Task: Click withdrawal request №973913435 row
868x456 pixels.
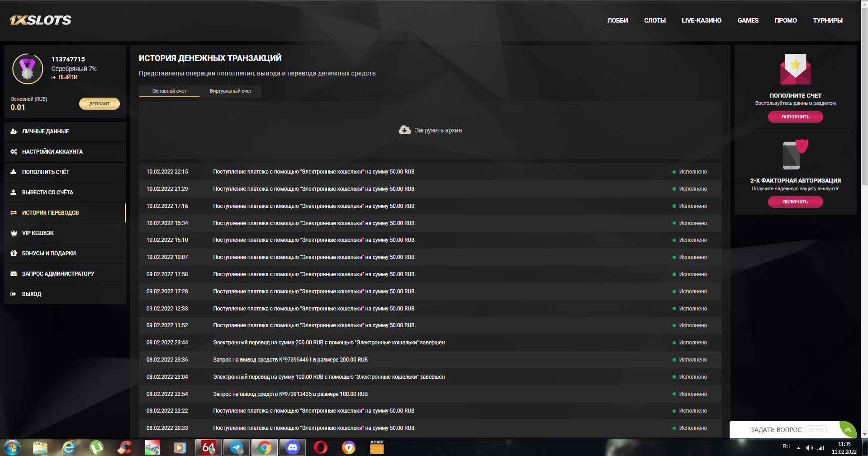Action: [x=430, y=394]
